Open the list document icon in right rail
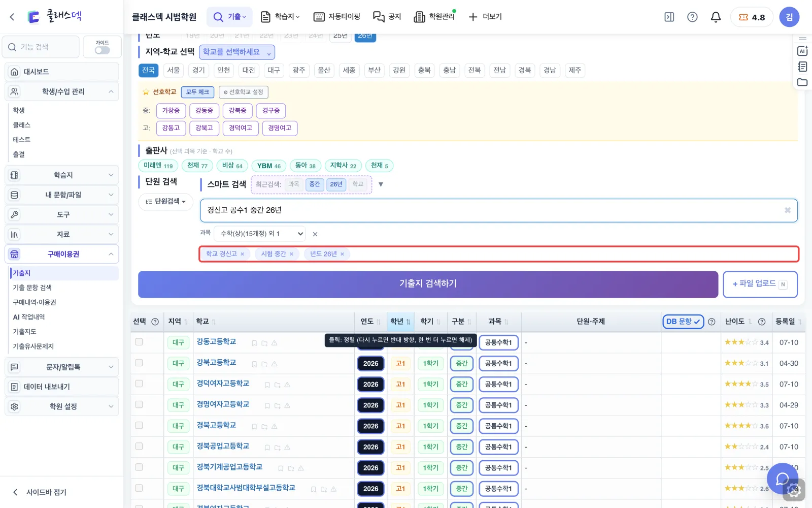The image size is (812, 508). 802,67
